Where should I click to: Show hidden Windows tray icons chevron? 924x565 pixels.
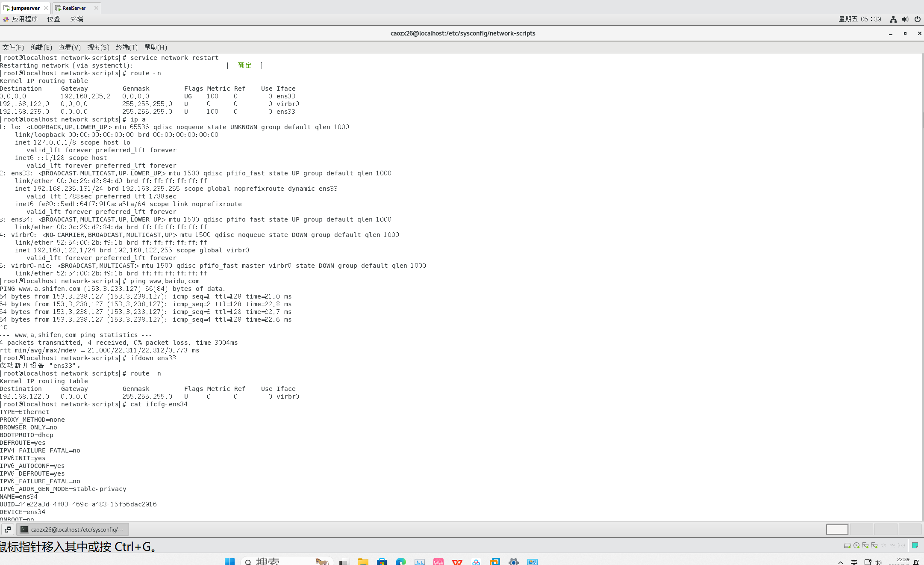(x=840, y=562)
